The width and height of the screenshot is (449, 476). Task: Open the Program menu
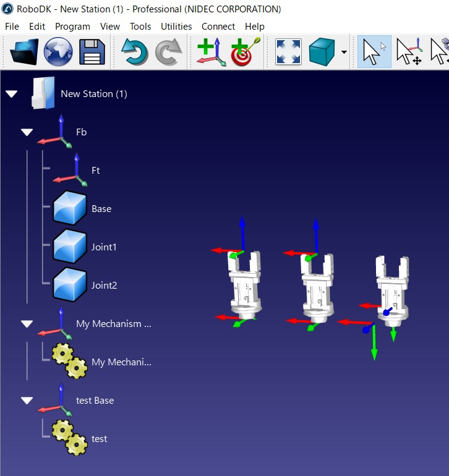72,27
